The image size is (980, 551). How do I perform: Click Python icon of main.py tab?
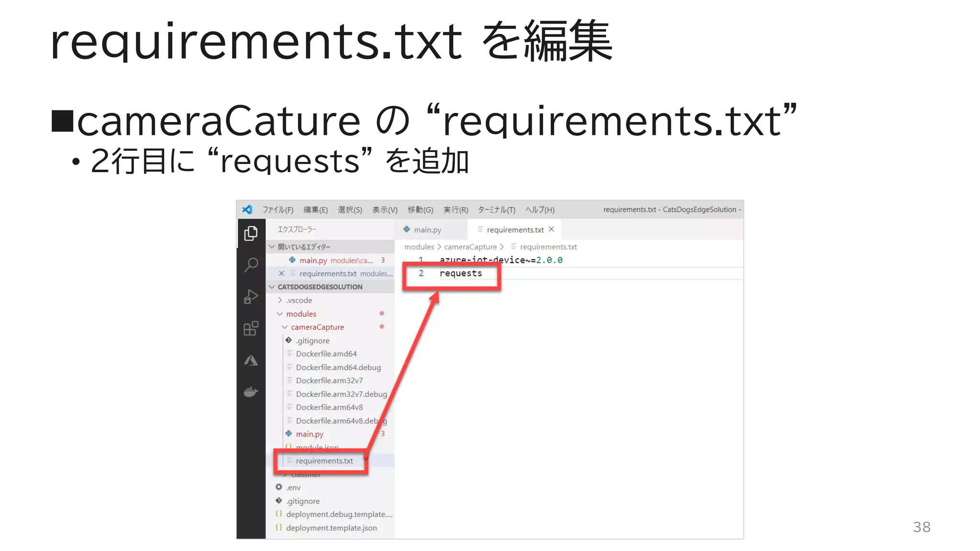tap(407, 230)
